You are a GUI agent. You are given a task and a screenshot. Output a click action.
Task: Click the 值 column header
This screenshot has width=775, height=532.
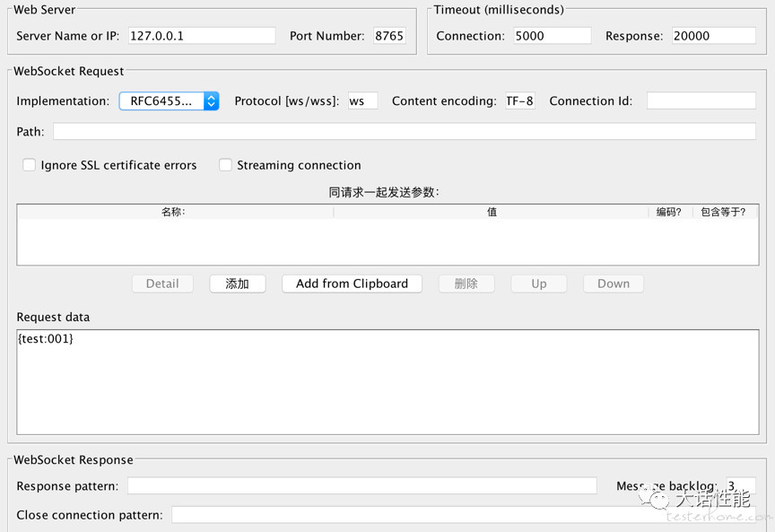(492, 212)
